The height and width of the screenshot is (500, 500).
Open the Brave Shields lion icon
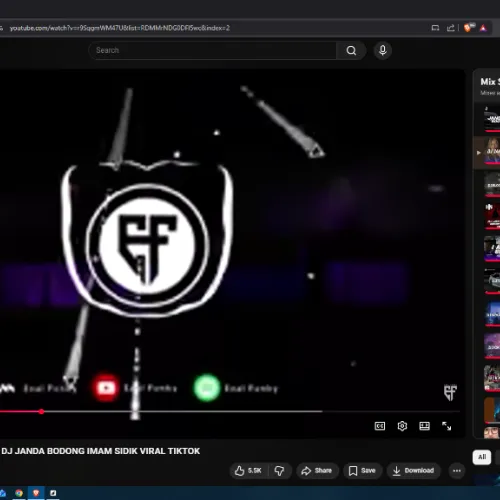468,28
